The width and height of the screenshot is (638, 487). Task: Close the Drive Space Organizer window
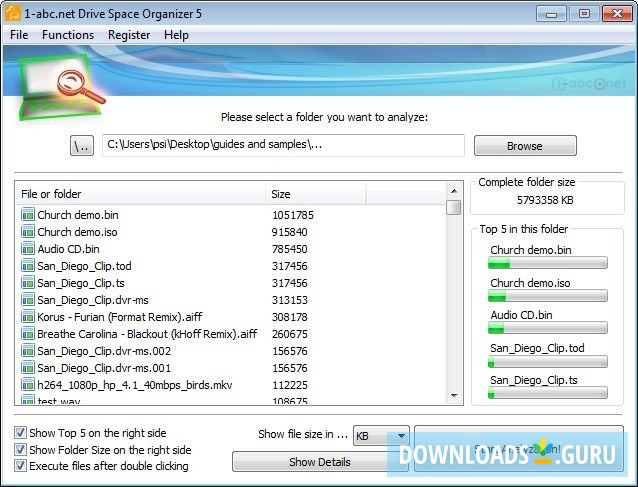[x=617, y=14]
